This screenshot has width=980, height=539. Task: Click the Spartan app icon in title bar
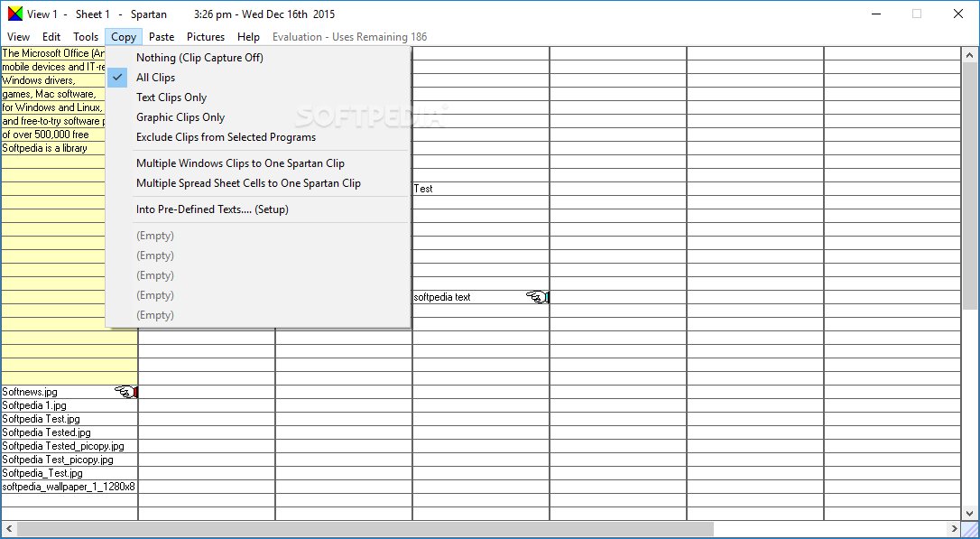15,14
